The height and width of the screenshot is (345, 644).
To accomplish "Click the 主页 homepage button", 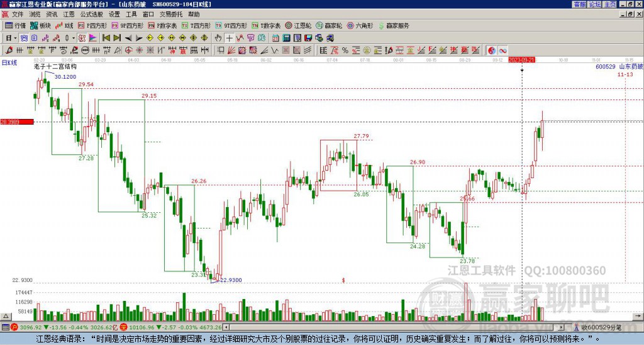I will coord(609,4).
